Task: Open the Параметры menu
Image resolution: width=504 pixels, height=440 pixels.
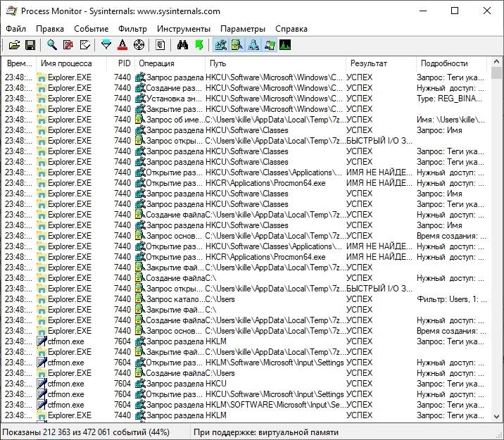Action: [243, 29]
